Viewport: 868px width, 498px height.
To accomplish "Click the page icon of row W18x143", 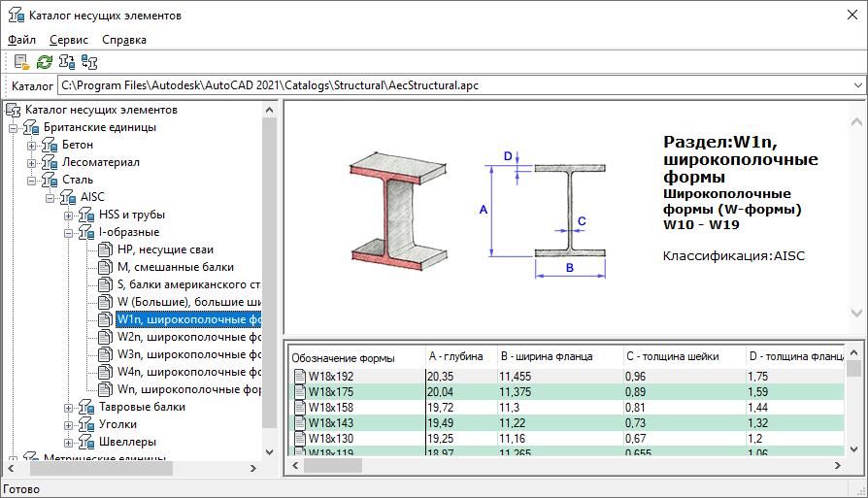I will tap(299, 422).
